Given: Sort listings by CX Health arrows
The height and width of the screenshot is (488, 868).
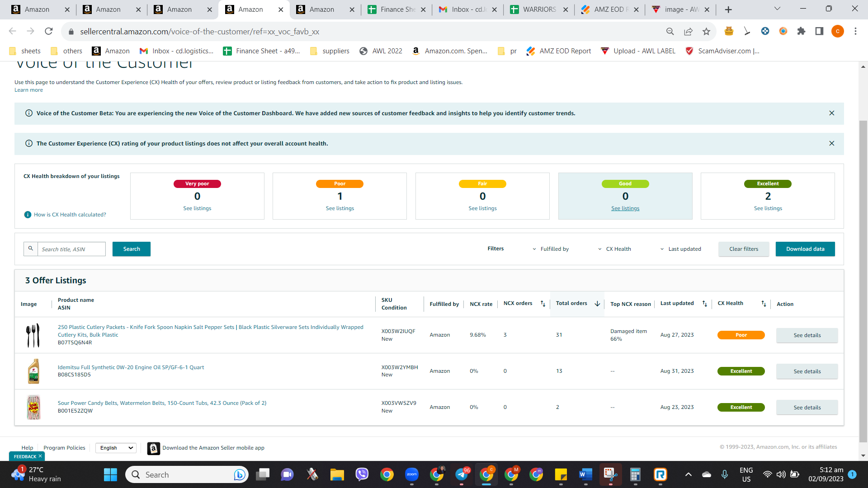Looking at the screenshot, I should pyautogui.click(x=764, y=304).
